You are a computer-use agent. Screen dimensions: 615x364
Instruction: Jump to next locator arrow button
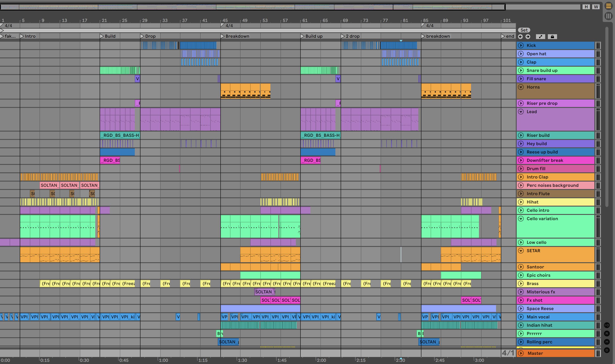point(528,37)
